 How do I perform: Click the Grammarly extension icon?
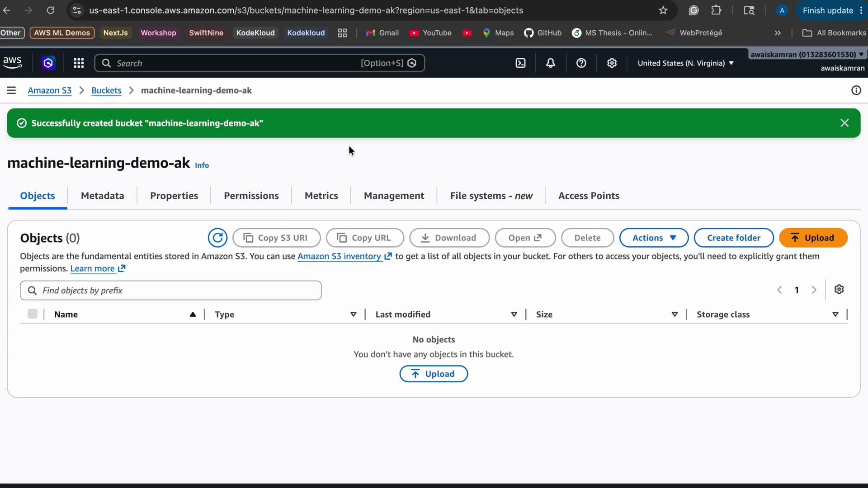pyautogui.click(x=693, y=10)
